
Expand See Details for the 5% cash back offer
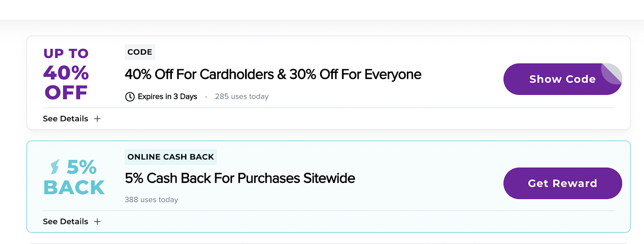point(66,221)
